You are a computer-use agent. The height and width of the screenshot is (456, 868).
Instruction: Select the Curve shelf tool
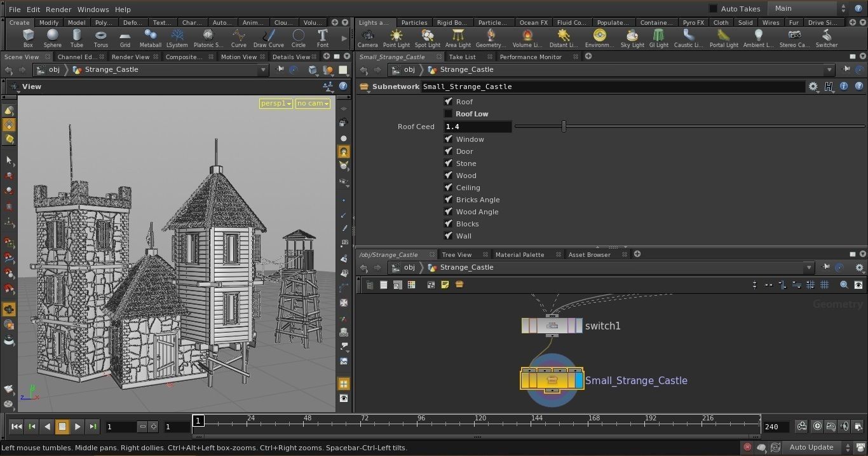239,38
